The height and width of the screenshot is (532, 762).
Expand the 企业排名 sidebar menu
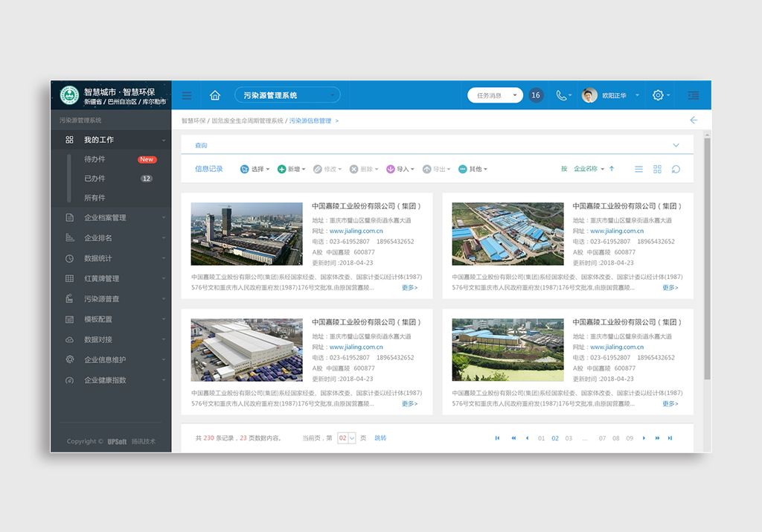pyautogui.click(x=111, y=238)
